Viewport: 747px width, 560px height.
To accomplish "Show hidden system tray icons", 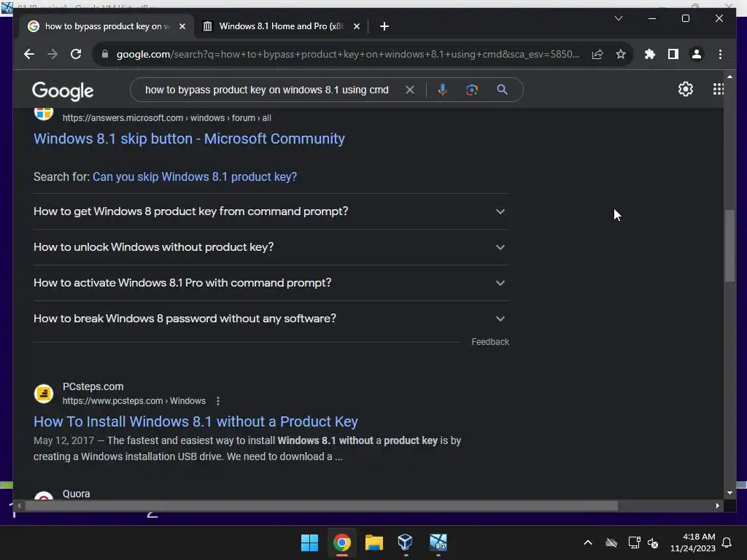I will tap(588, 542).
